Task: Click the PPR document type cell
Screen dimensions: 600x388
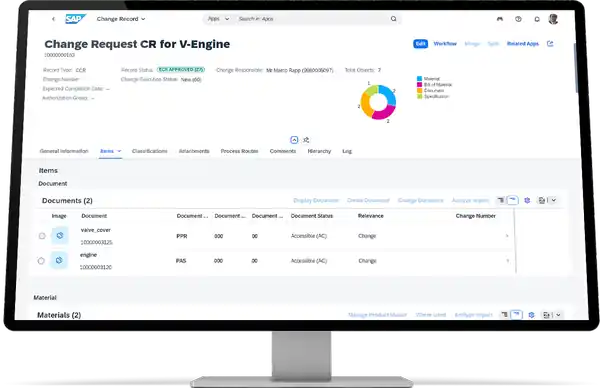Action: tap(182, 236)
